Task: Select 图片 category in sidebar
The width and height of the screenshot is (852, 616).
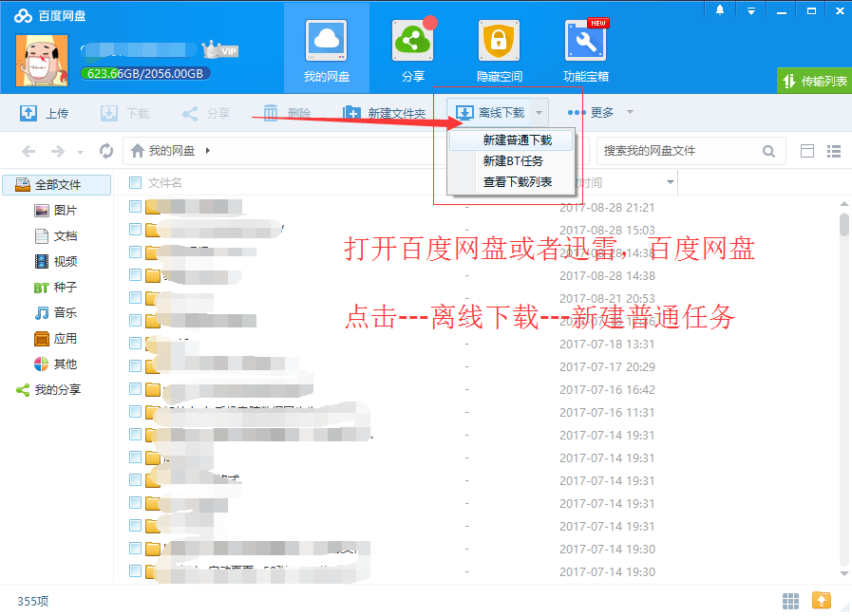Action: click(56, 210)
